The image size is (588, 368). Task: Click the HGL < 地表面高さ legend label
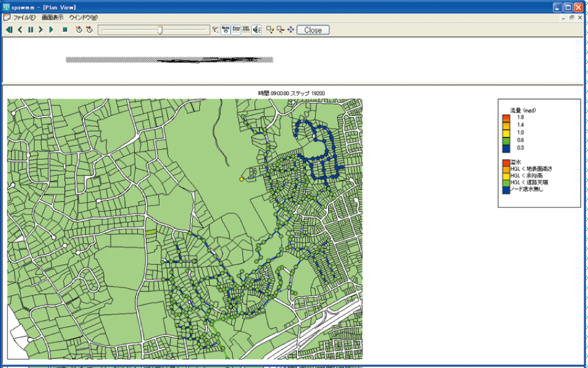[531, 169]
